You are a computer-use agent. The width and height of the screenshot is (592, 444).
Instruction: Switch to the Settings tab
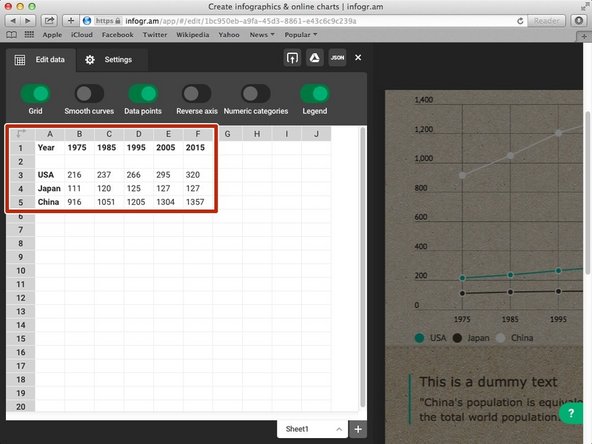pyautogui.click(x=112, y=60)
